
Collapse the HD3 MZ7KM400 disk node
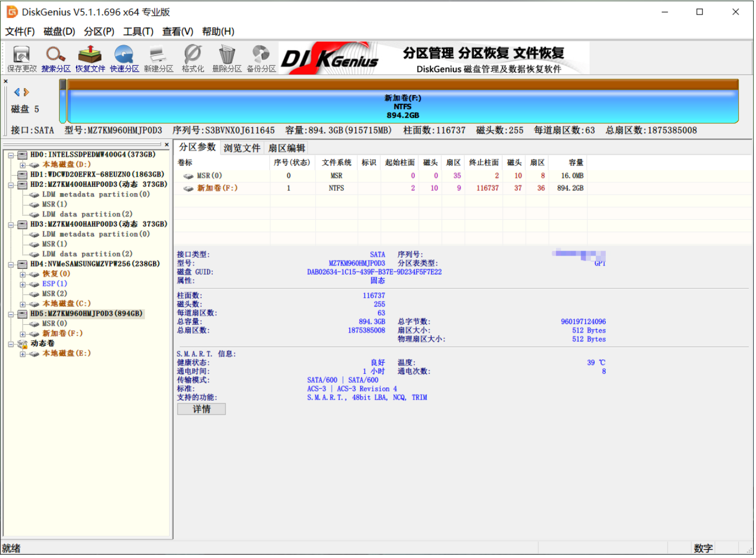pos(11,225)
